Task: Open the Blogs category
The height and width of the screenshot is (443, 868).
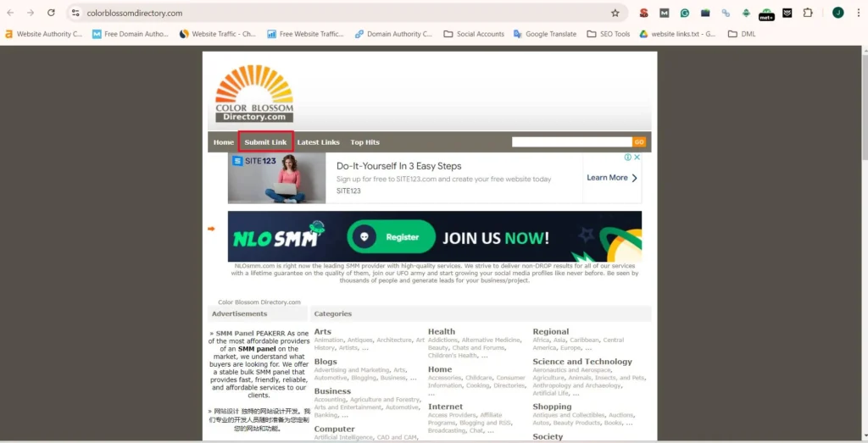Action: [x=325, y=362]
